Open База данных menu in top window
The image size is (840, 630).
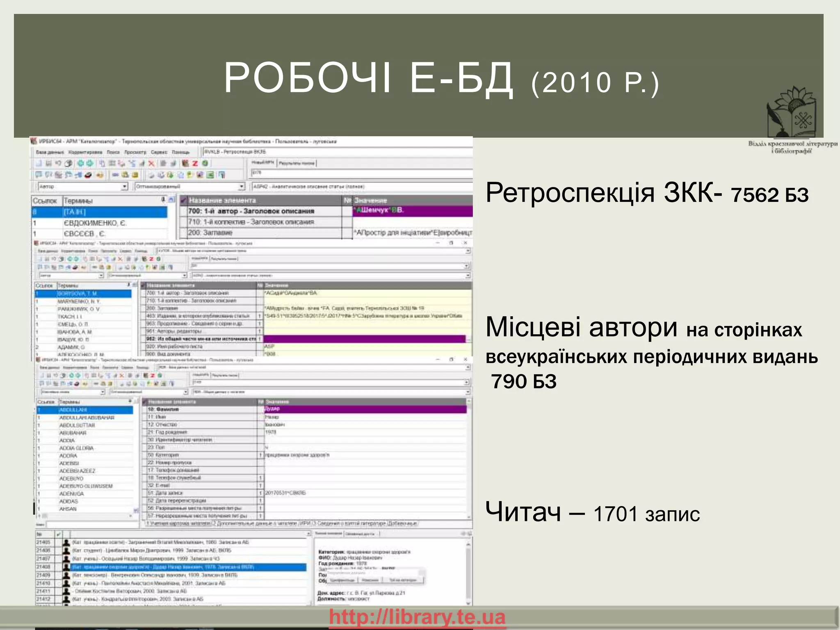tap(50, 152)
